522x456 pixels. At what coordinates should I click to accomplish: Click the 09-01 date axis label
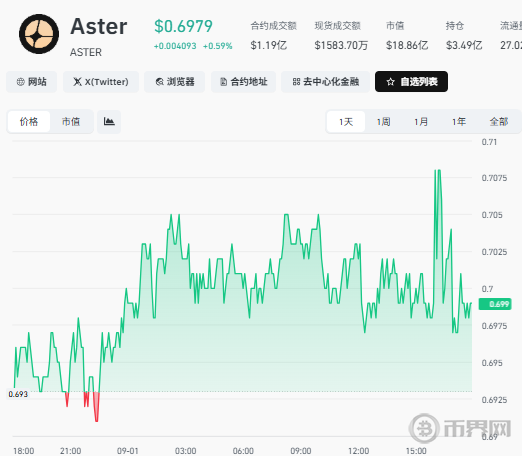point(128,451)
